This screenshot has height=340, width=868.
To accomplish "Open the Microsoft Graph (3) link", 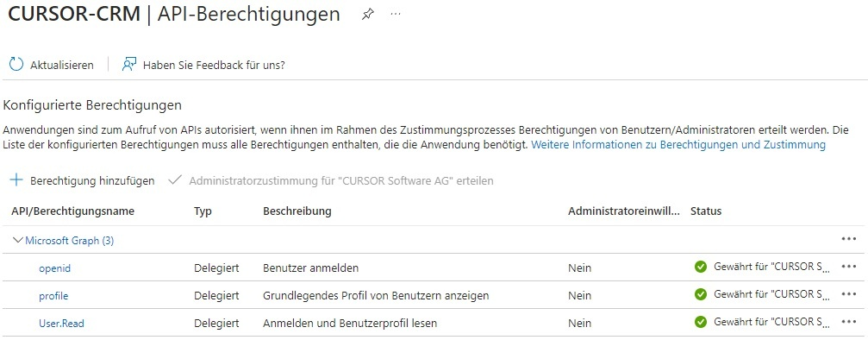I will tap(70, 241).
